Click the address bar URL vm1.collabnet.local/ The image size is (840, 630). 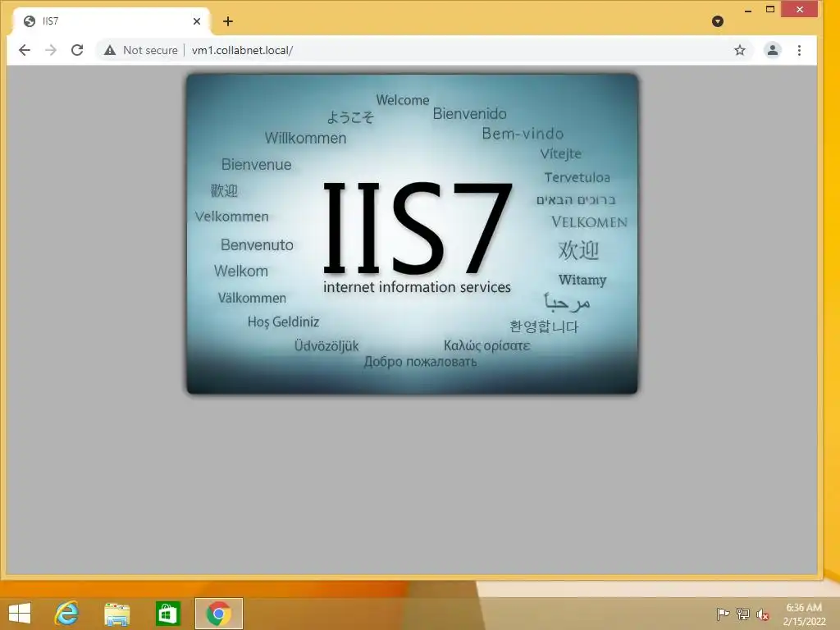click(242, 50)
